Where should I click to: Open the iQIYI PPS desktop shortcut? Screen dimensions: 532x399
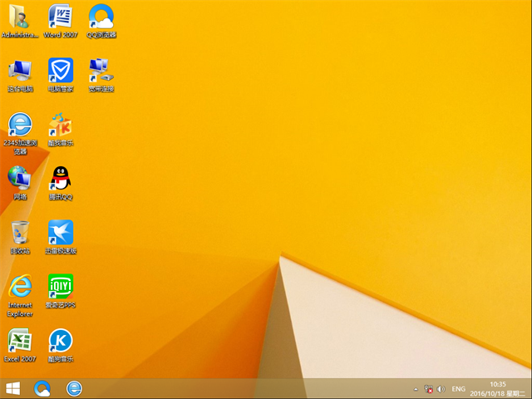[60, 287]
